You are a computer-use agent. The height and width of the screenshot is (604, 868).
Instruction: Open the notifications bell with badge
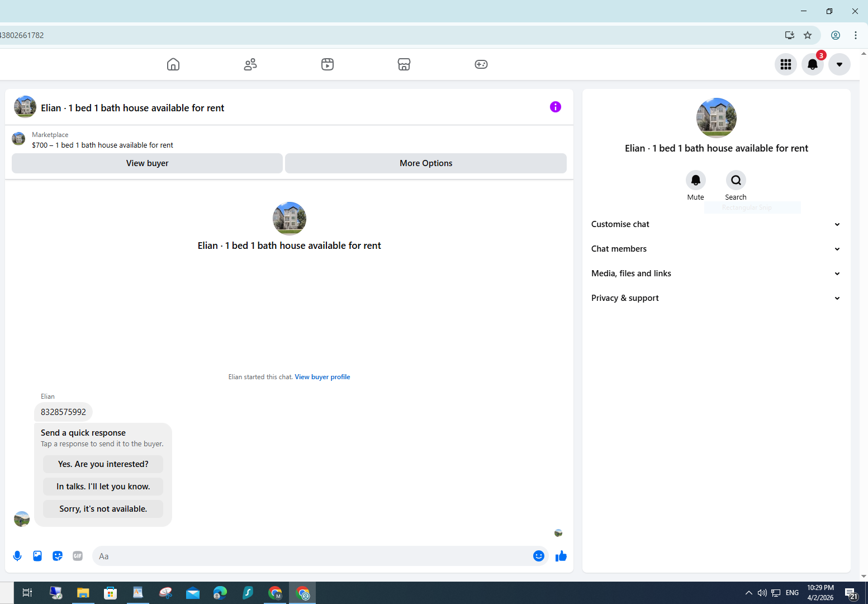click(x=813, y=64)
